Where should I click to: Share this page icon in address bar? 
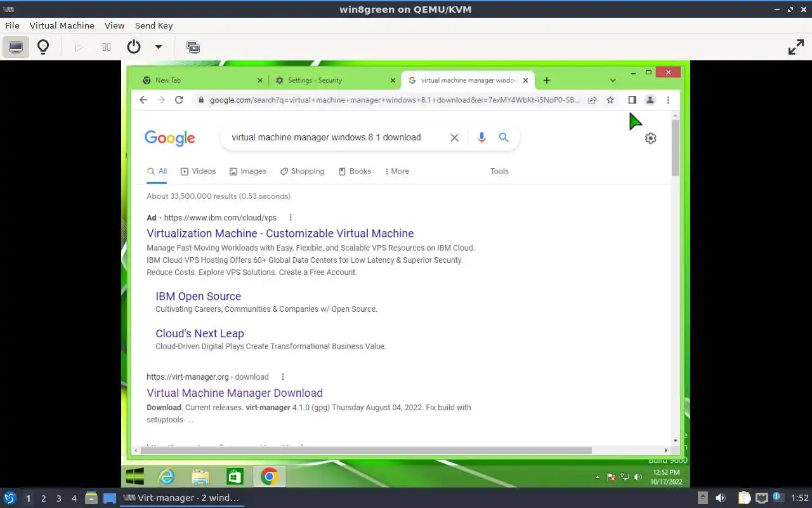pyautogui.click(x=592, y=100)
